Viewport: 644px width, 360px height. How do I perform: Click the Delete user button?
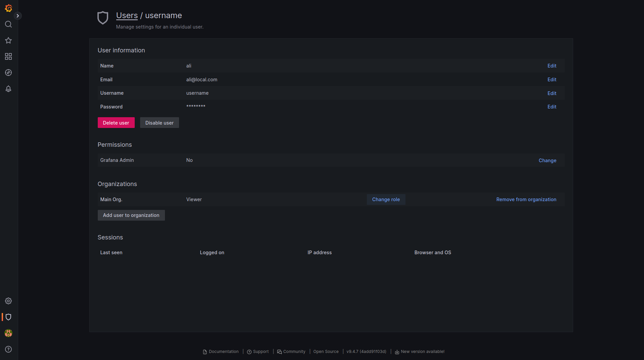click(x=116, y=123)
